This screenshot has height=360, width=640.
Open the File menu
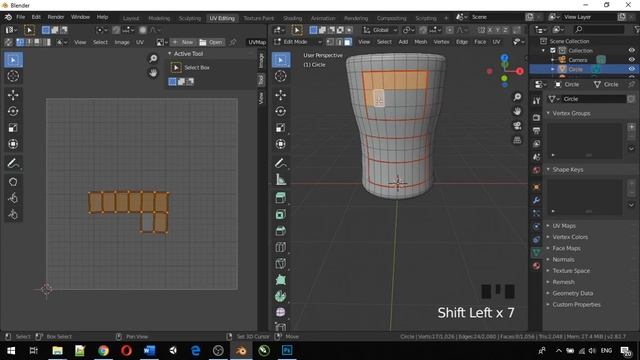tap(20, 17)
